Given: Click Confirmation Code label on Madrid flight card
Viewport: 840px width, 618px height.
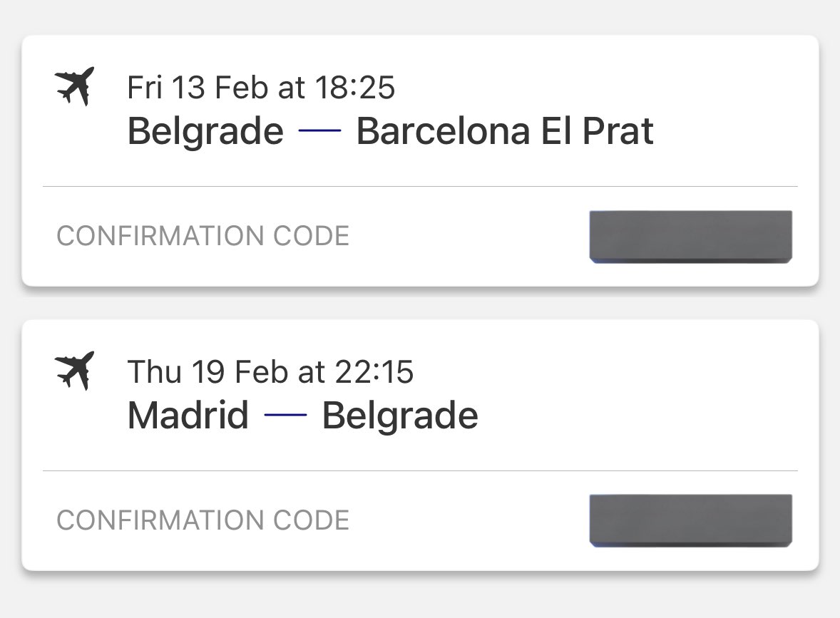Looking at the screenshot, I should [x=203, y=520].
